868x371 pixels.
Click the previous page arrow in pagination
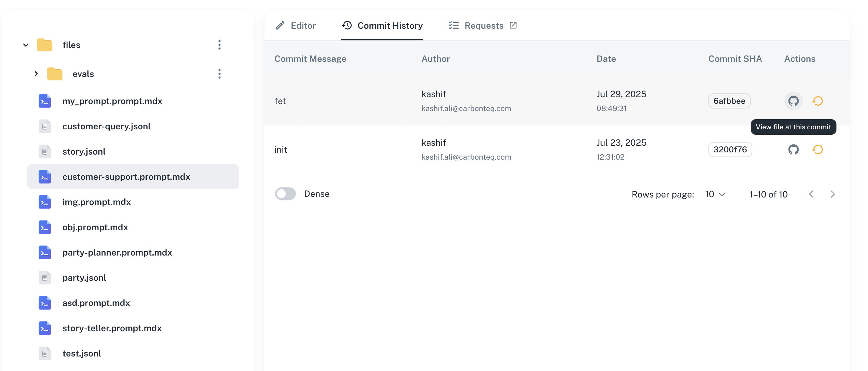[812, 194]
